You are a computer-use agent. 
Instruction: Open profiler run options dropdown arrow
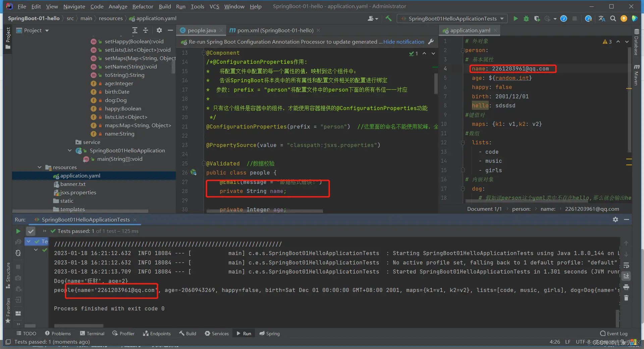coord(555,19)
